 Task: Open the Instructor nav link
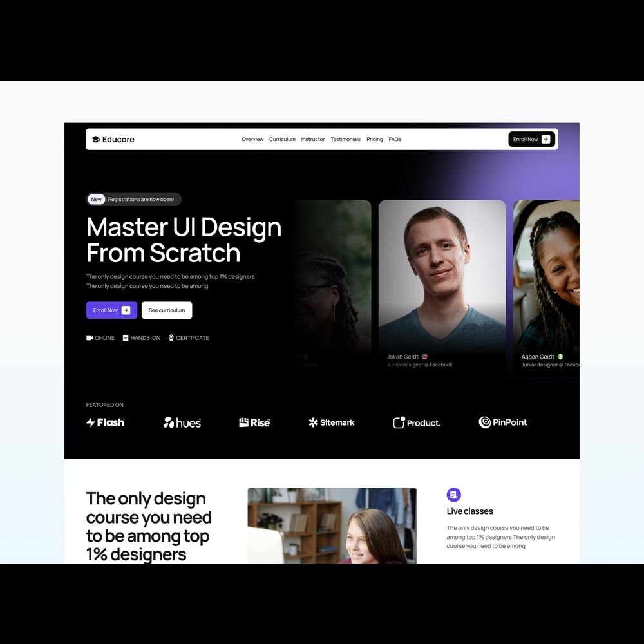tap(313, 139)
